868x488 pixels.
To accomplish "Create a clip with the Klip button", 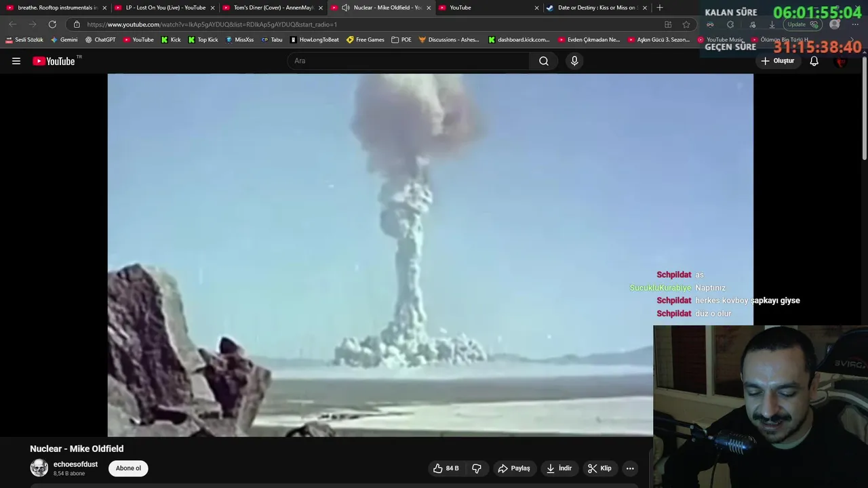I will click(x=599, y=468).
